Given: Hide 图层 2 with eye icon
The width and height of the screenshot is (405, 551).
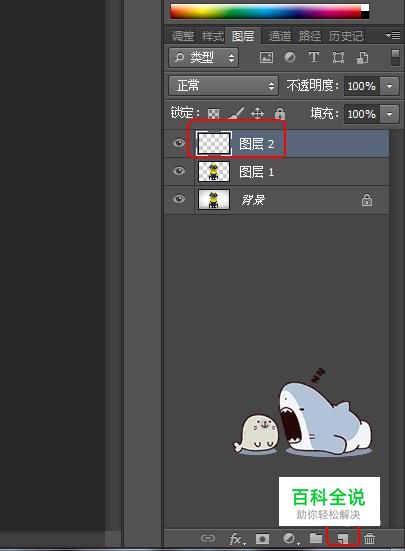Looking at the screenshot, I should point(179,143).
